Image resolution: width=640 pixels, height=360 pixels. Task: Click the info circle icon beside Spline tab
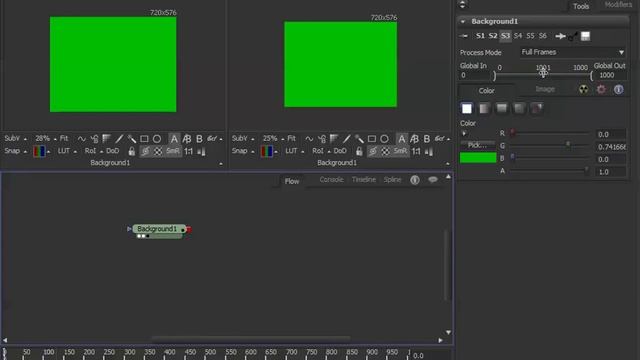pos(415,180)
